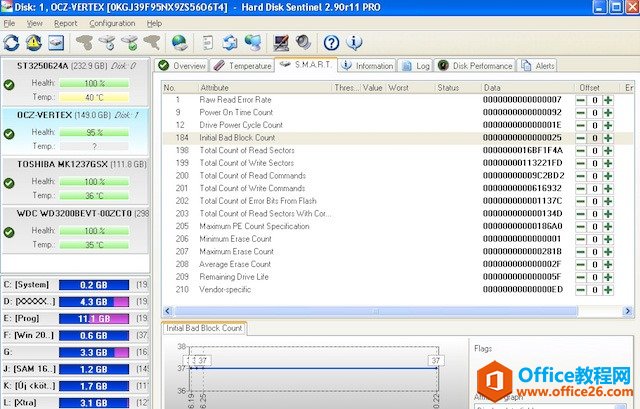Click the laptop with pen icon
The width and height of the screenshot is (640, 409).
pos(281,42)
